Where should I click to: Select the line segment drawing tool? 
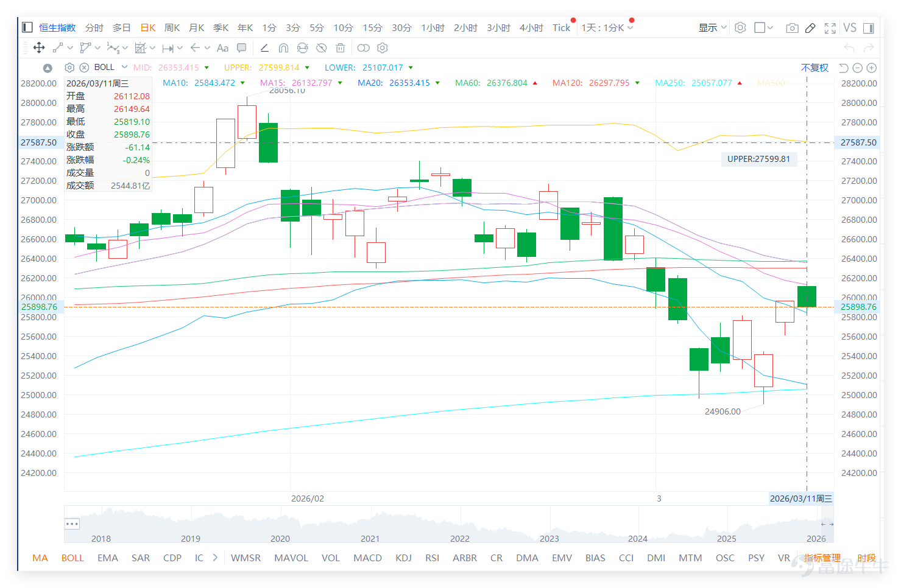pos(58,48)
